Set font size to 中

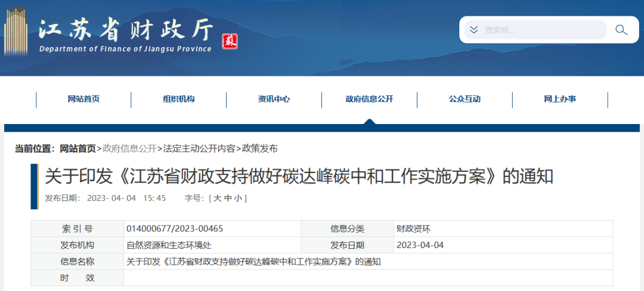coord(228,198)
